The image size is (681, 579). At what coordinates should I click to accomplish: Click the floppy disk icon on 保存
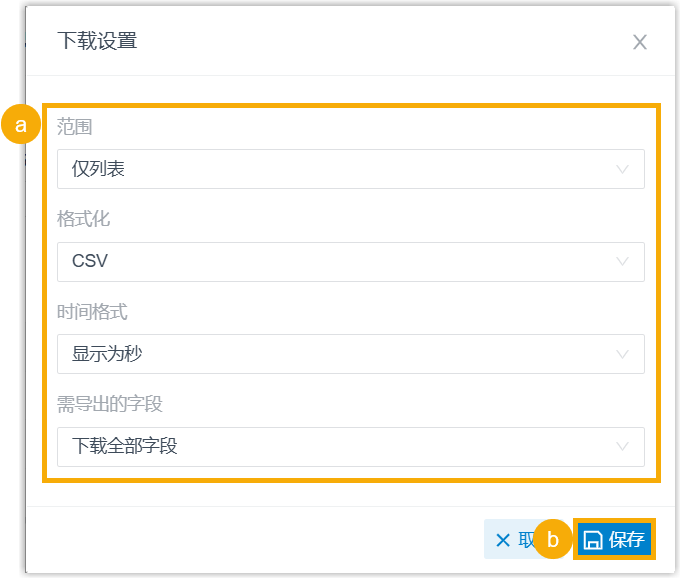(593, 540)
